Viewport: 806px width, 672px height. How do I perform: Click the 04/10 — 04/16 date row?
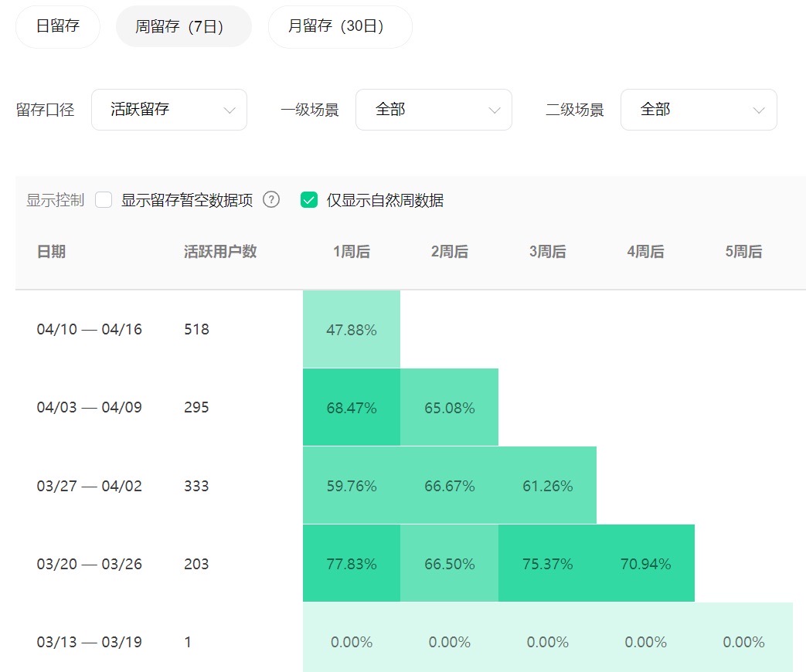pyautogui.click(x=90, y=330)
